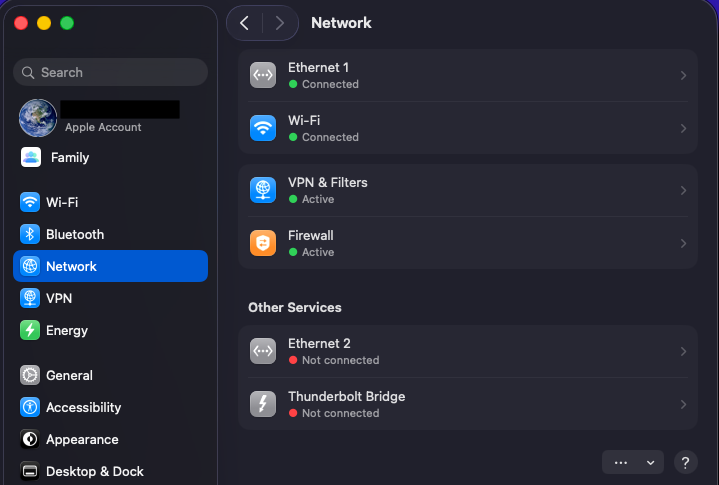
Task: Click the search magnifying glass icon
Action: (28, 72)
